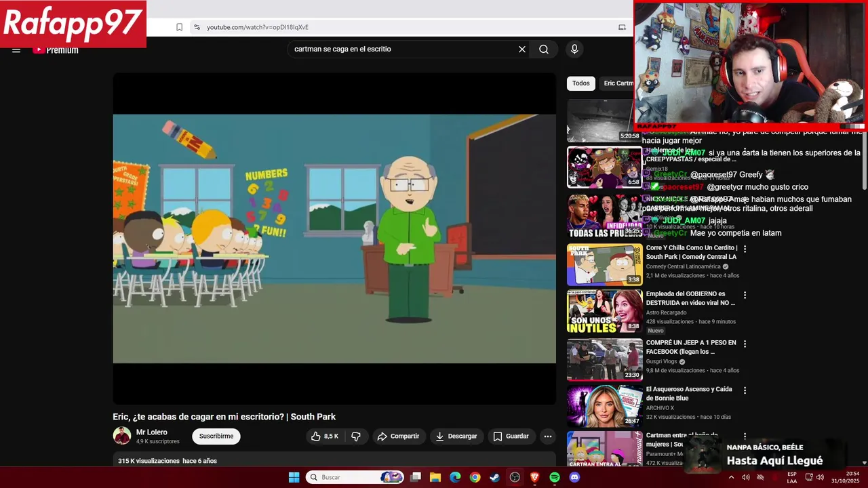This screenshot has height=488, width=868.
Task: Open Empleada del GOBIERNO es DESTRUIDA title
Action: point(690,298)
